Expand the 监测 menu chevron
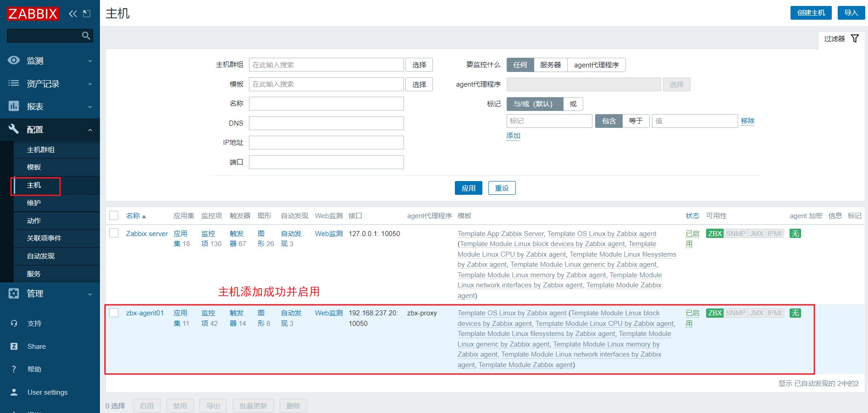The height and width of the screenshot is (413, 868). tap(90, 61)
